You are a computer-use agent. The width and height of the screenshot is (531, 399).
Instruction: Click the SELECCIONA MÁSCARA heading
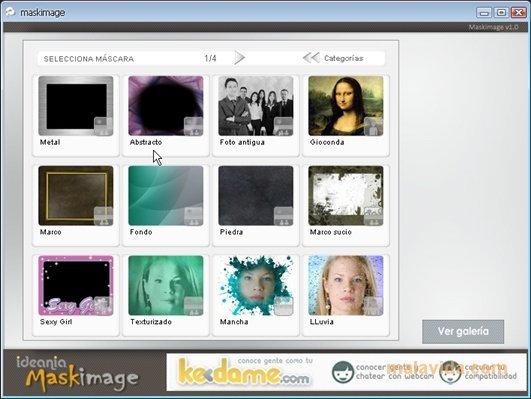click(89, 59)
